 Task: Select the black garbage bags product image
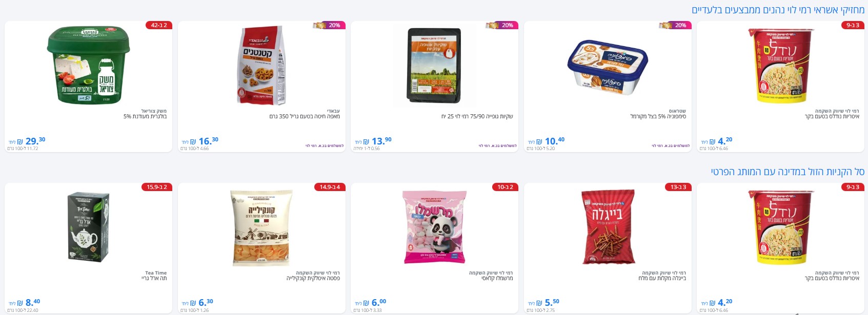434,65
